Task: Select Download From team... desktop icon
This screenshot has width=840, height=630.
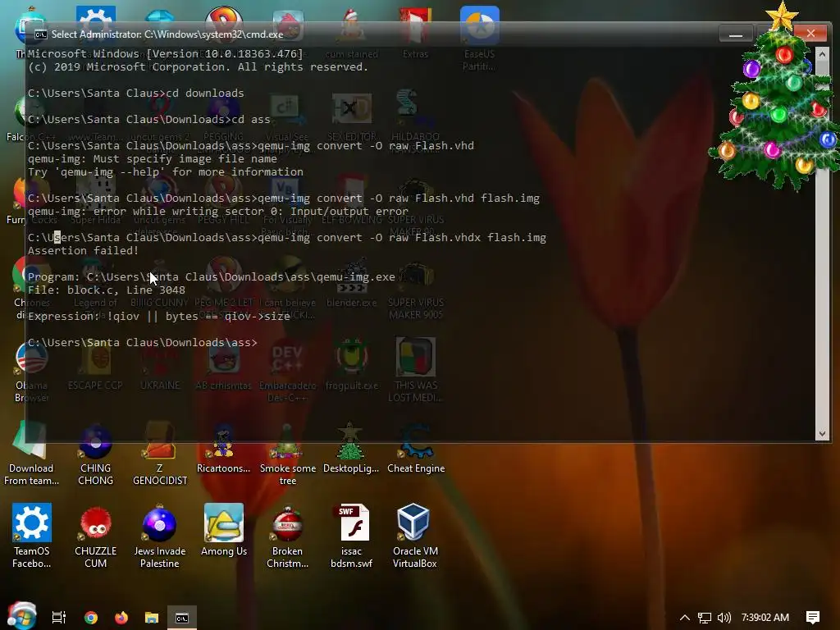Action: [x=31, y=454]
